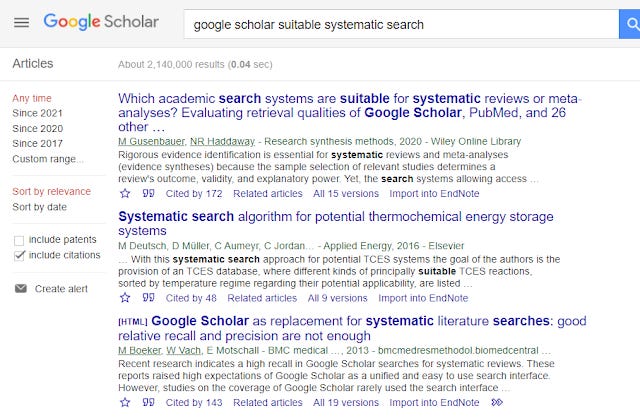Open cite dialog for thermochemical energy article

[148, 298]
